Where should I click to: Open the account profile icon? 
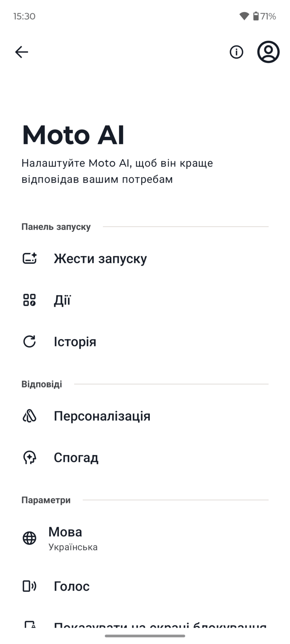pos(268,52)
